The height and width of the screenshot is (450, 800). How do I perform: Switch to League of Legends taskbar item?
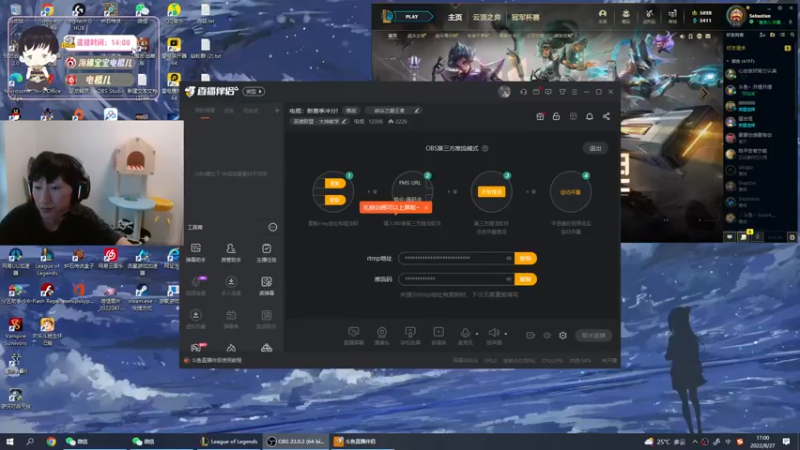[229, 441]
